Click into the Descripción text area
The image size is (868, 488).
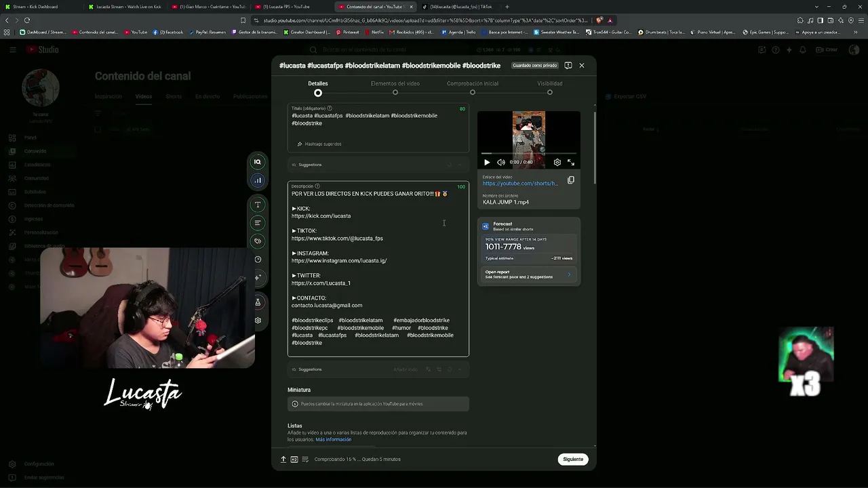click(x=378, y=269)
